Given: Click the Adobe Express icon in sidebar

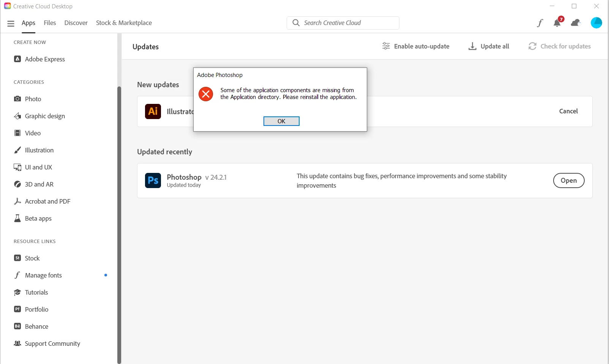Looking at the screenshot, I should 17,59.
